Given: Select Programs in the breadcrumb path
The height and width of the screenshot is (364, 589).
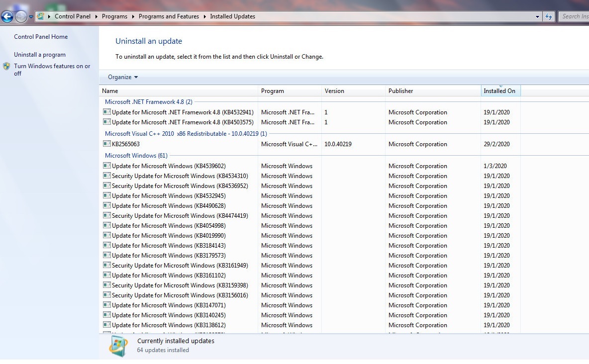Looking at the screenshot, I should point(114,16).
